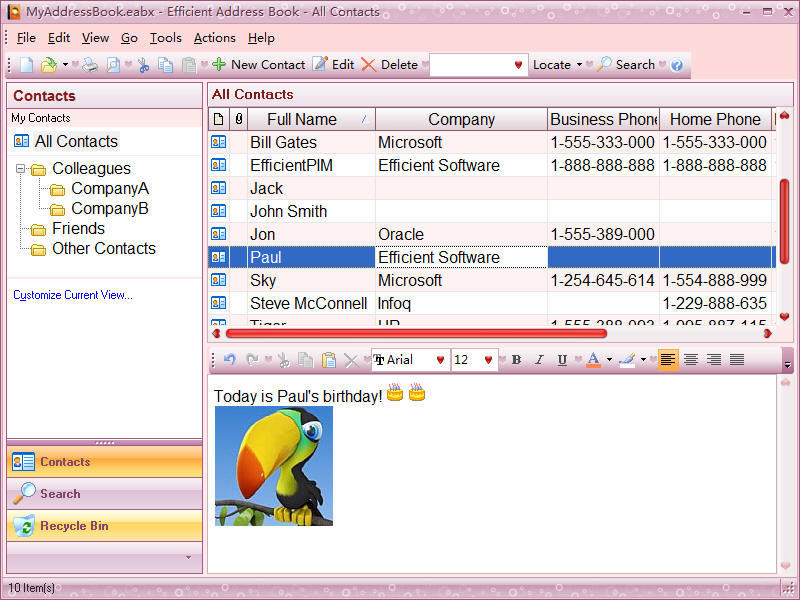Open the File menu

tap(26, 38)
